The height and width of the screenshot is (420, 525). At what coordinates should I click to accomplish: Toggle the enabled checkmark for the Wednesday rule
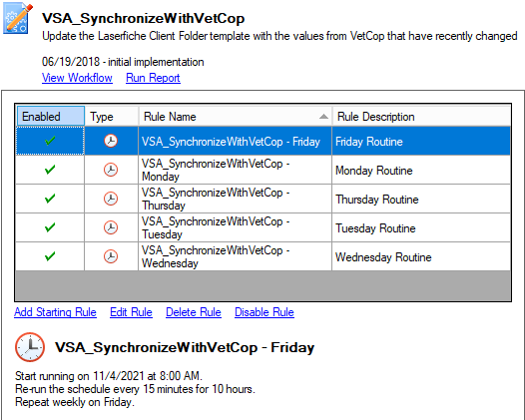pyautogui.click(x=50, y=256)
